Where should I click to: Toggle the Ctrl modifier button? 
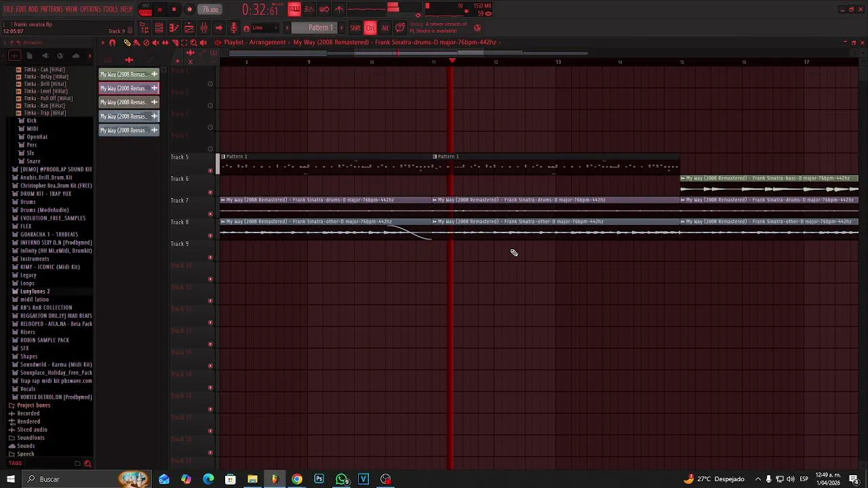click(x=370, y=28)
